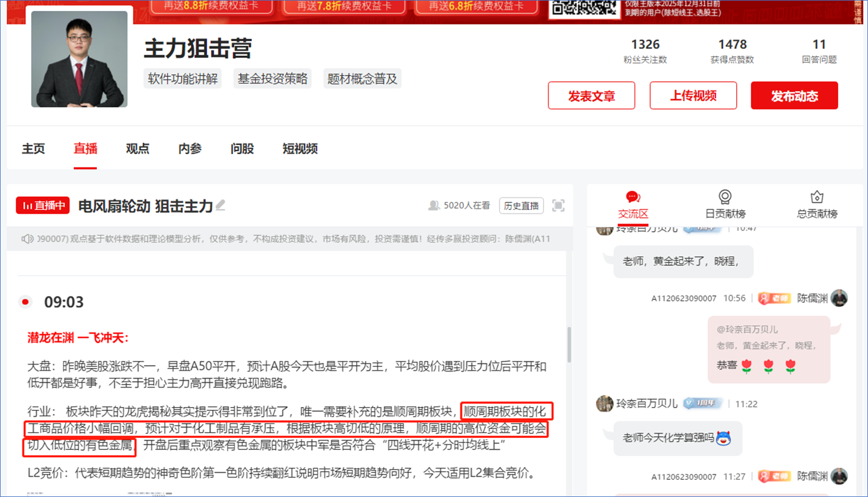This screenshot has width=868, height=497.
Task: Click the 题材概念普及 tag
Action: pyautogui.click(x=362, y=79)
